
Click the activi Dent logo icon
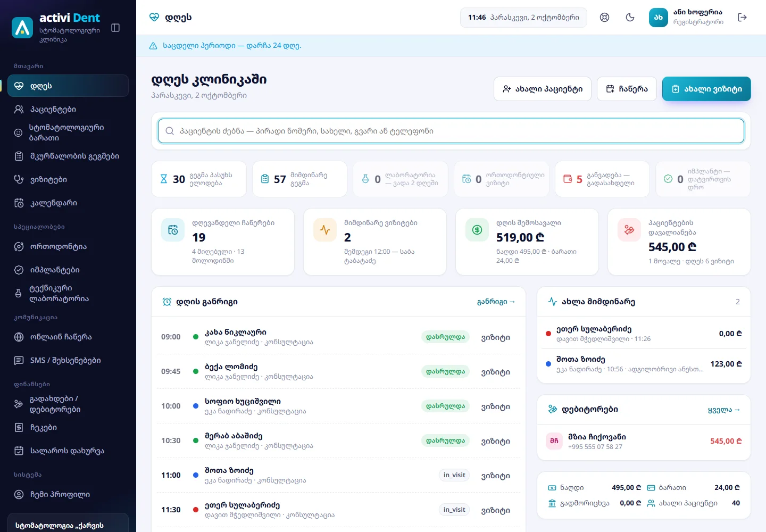[x=22, y=28]
